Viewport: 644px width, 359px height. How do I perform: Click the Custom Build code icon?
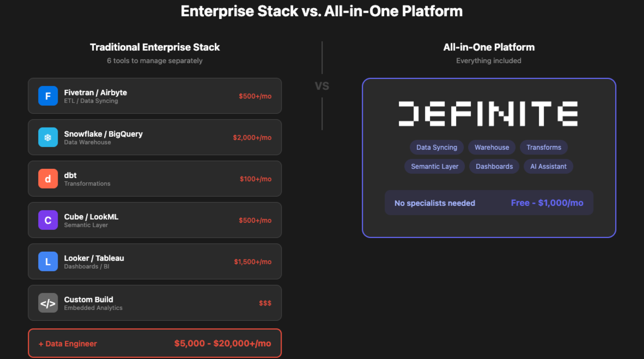[x=48, y=303]
